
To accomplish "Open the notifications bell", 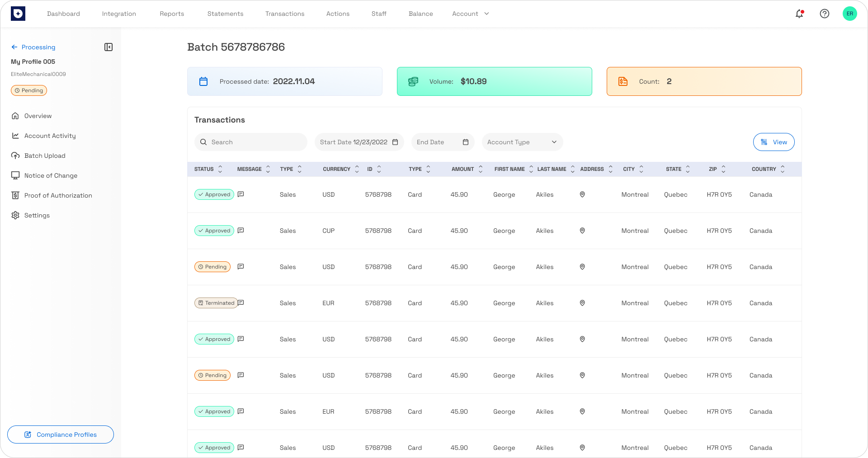I will [799, 14].
